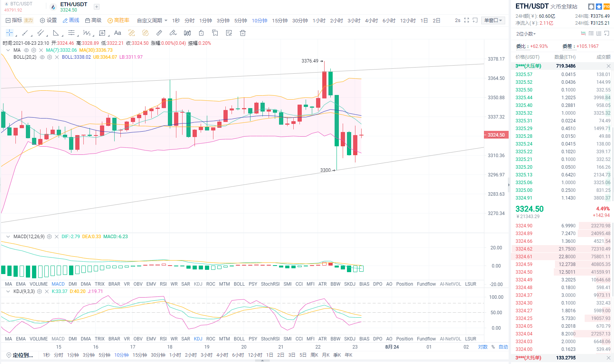Screen dimensions: 614x364
Task: Add new symbol tab with plus
Action: [x=96, y=7]
